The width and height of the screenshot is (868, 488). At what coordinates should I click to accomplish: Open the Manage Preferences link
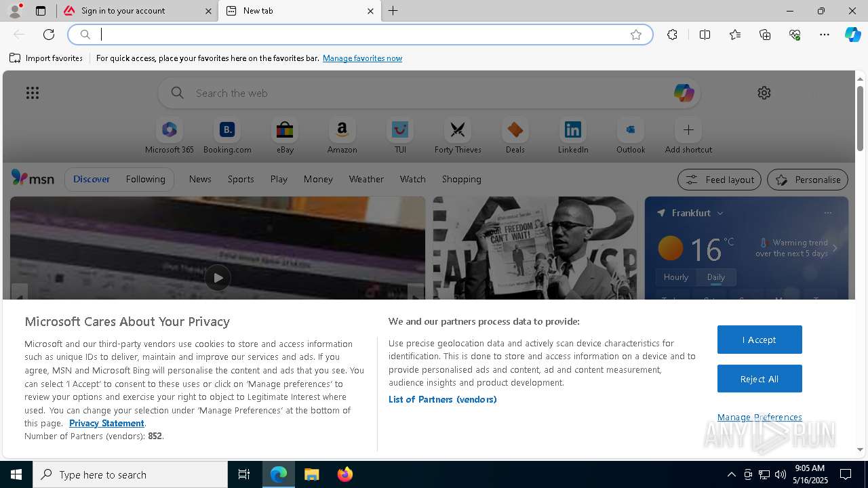(x=759, y=417)
